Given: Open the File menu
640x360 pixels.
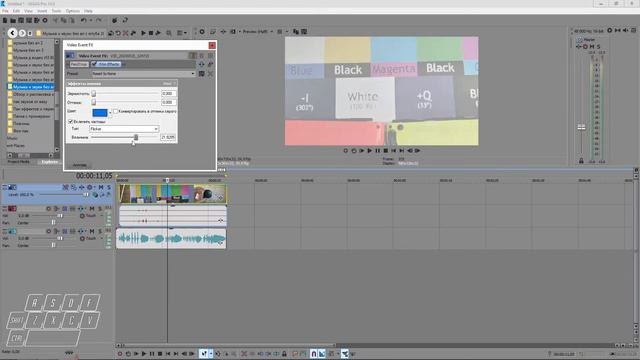Looking at the screenshot, I should pyautogui.click(x=5, y=11).
